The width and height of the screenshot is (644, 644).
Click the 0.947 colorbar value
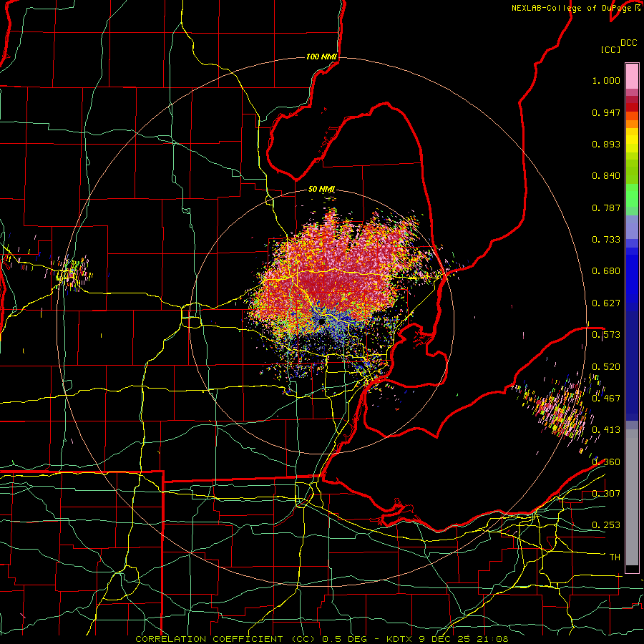point(606,112)
